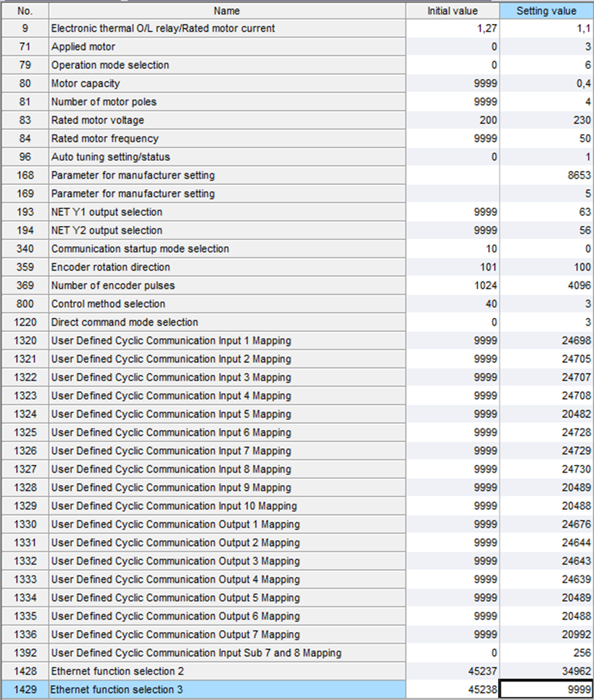Select setting value 0,4 for Motor capacity

pyautogui.click(x=546, y=84)
